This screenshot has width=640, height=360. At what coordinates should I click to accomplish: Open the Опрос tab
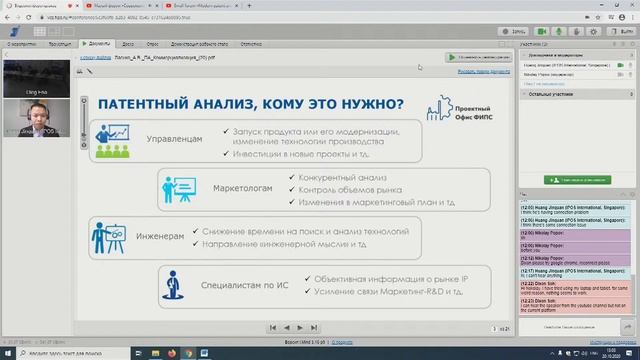152,44
